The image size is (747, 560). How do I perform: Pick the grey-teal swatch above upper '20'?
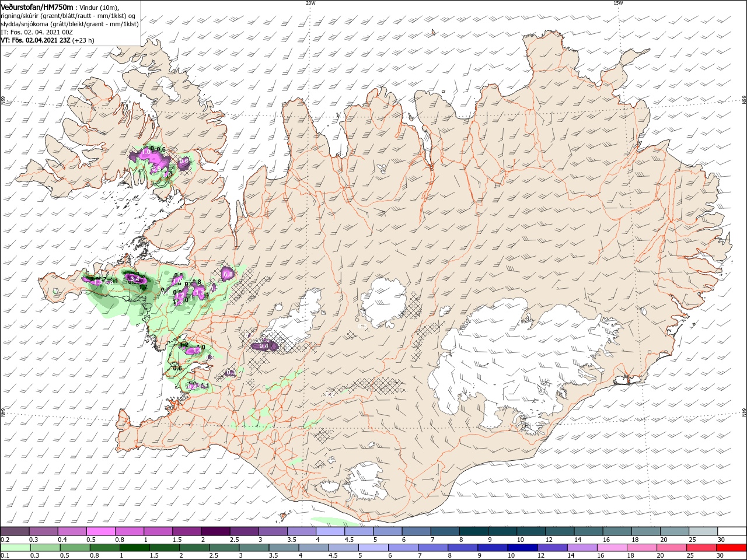click(x=675, y=531)
